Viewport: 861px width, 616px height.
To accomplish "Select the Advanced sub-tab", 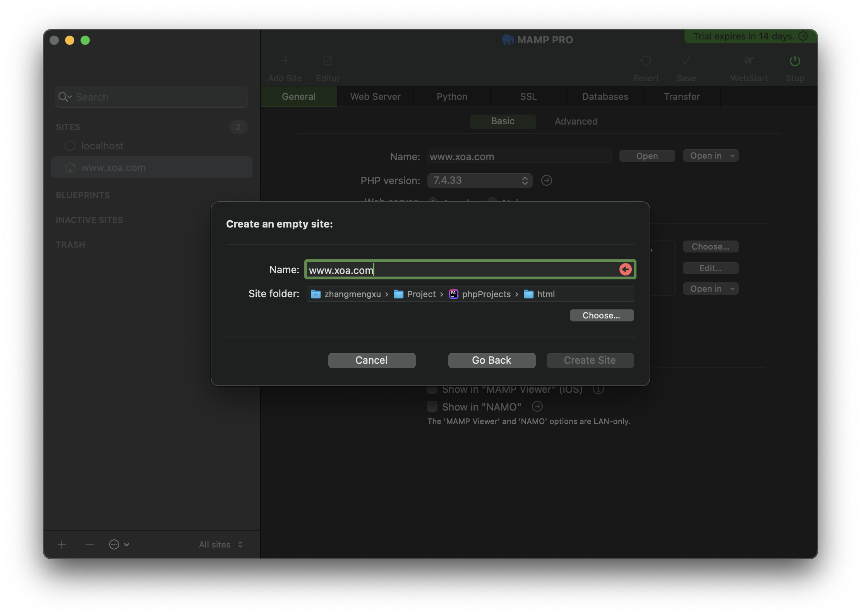I will click(x=576, y=121).
